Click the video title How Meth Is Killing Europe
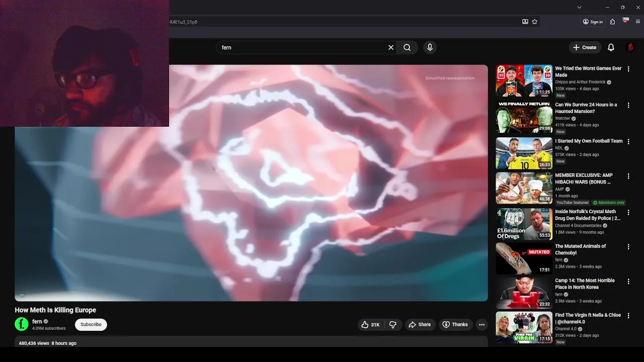Viewport: 644px width, 362px height. [x=55, y=310]
